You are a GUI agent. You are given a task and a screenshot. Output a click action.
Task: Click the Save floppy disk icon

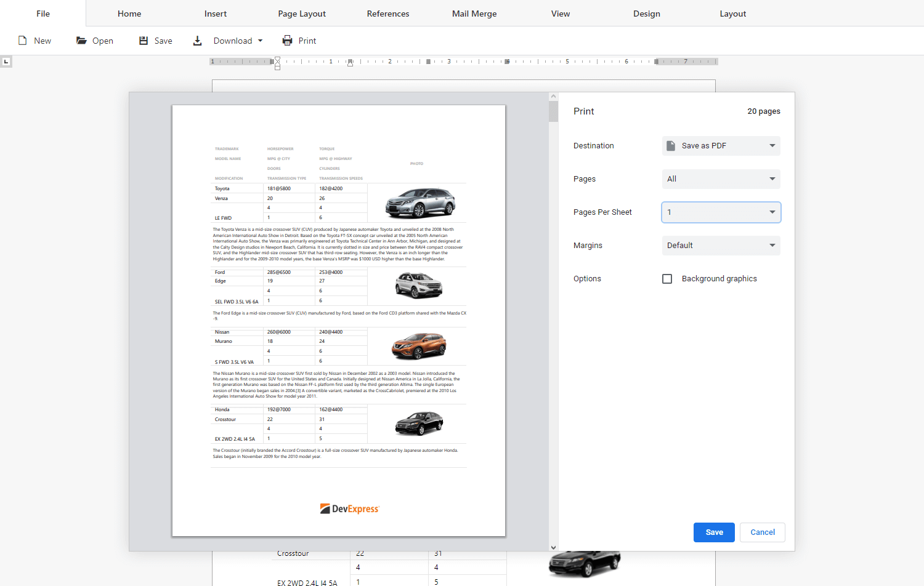[144, 41]
